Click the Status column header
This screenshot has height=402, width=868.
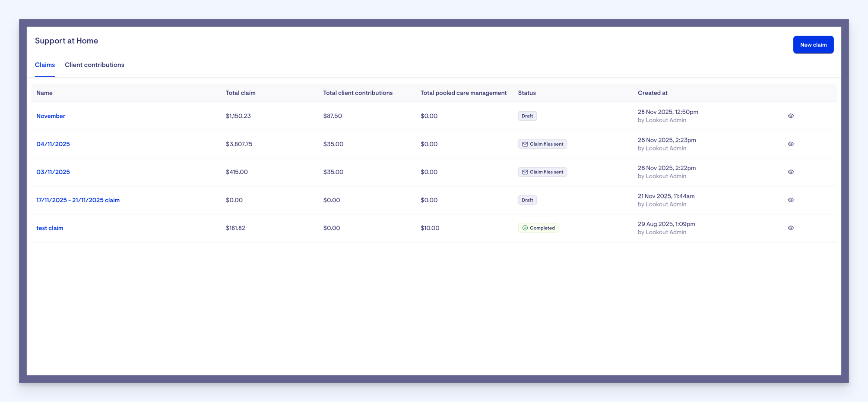(527, 93)
